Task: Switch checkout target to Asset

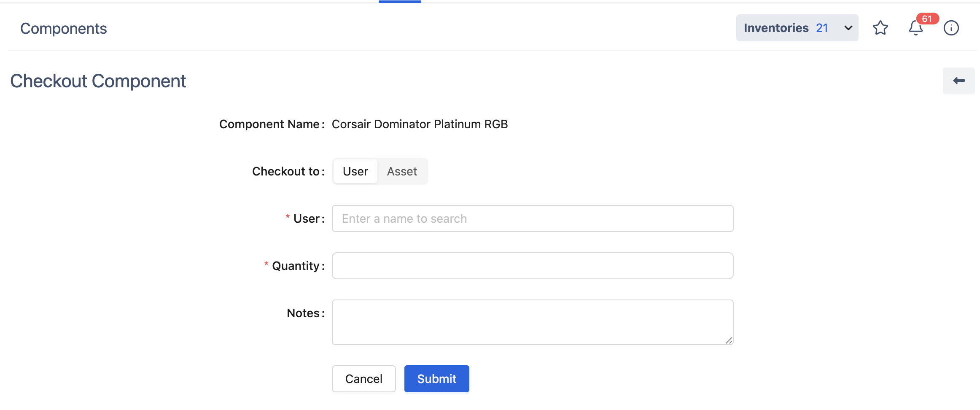Action: coord(402,171)
